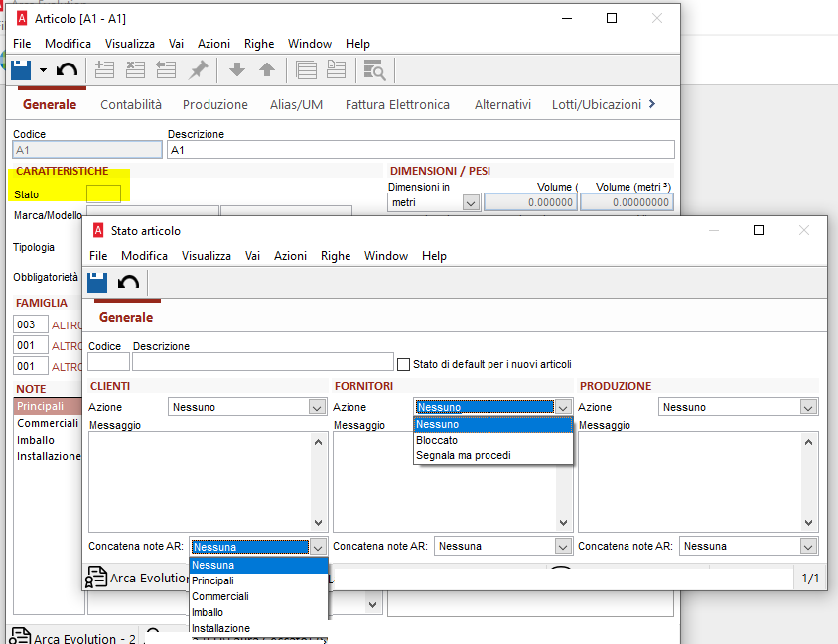This screenshot has height=644, width=838.
Task: Expand the Clienti Azione dropdown
Action: [x=317, y=408]
